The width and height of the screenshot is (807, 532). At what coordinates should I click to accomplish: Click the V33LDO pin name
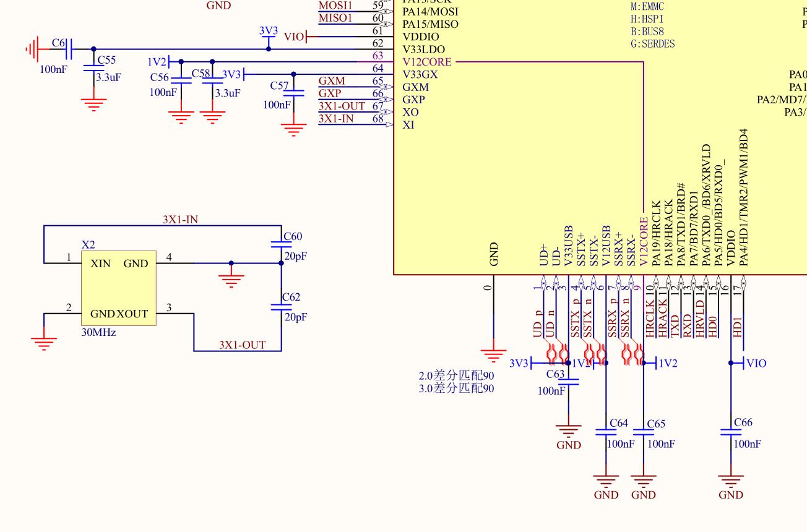(x=424, y=49)
